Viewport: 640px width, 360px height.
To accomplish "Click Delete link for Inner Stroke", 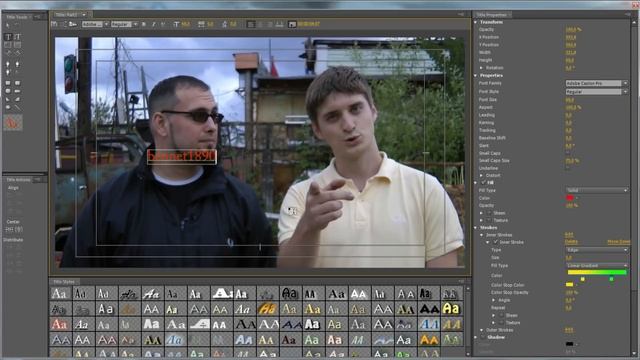I will (x=571, y=242).
